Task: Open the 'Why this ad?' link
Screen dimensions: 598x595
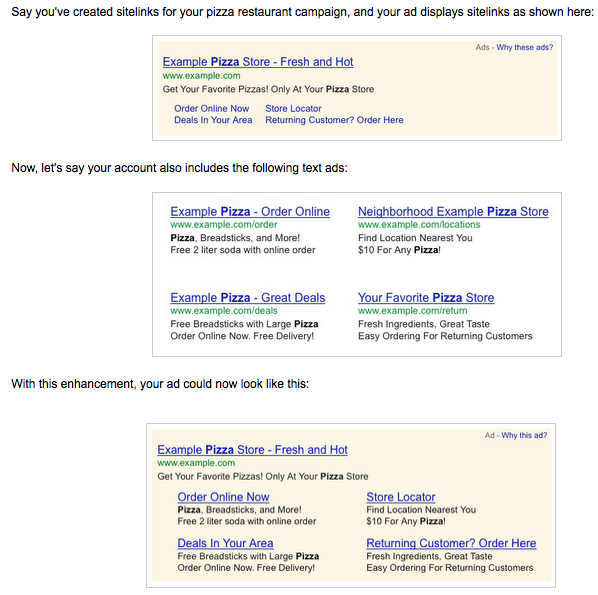Action: [x=524, y=435]
